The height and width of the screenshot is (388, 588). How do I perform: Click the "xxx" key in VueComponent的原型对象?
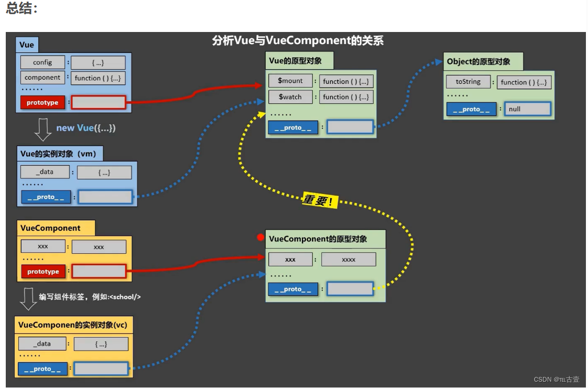tap(290, 260)
